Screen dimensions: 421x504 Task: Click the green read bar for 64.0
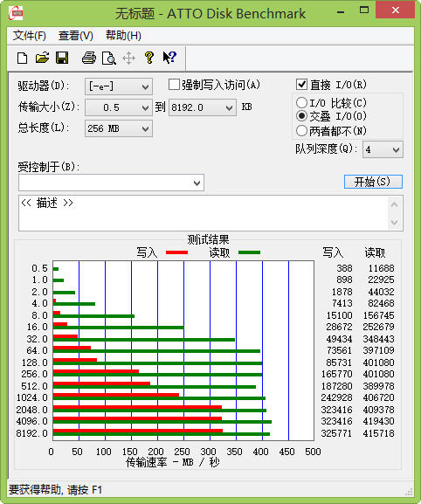click(x=156, y=351)
